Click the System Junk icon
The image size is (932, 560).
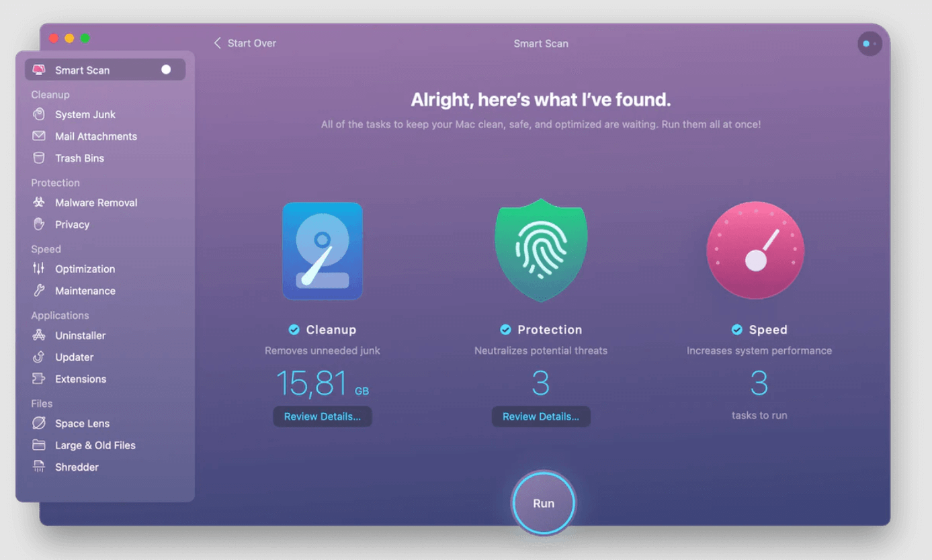39,114
